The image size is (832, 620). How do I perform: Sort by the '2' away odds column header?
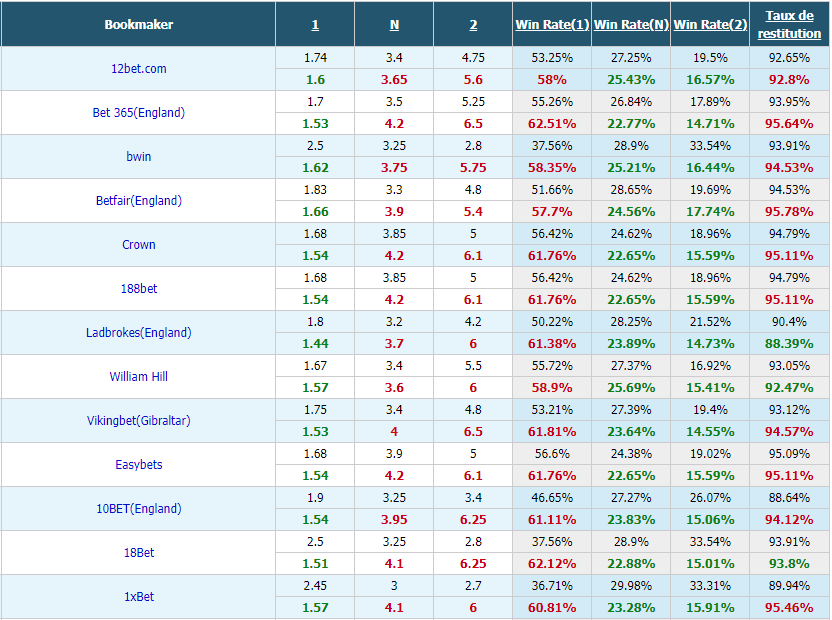[473, 25]
